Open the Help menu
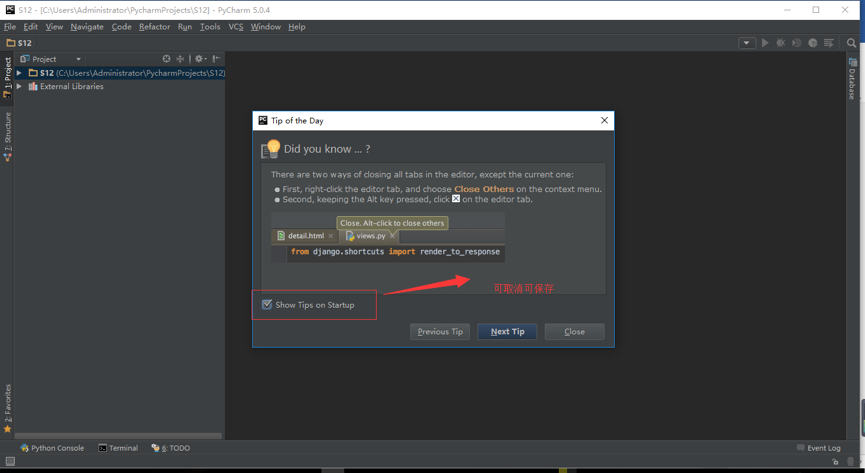Image resolution: width=865 pixels, height=473 pixels. (296, 26)
